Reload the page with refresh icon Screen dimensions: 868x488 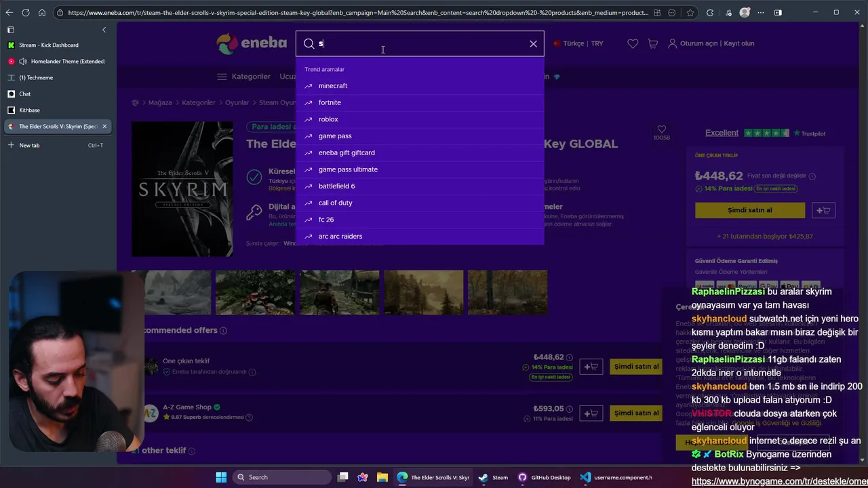26,12
